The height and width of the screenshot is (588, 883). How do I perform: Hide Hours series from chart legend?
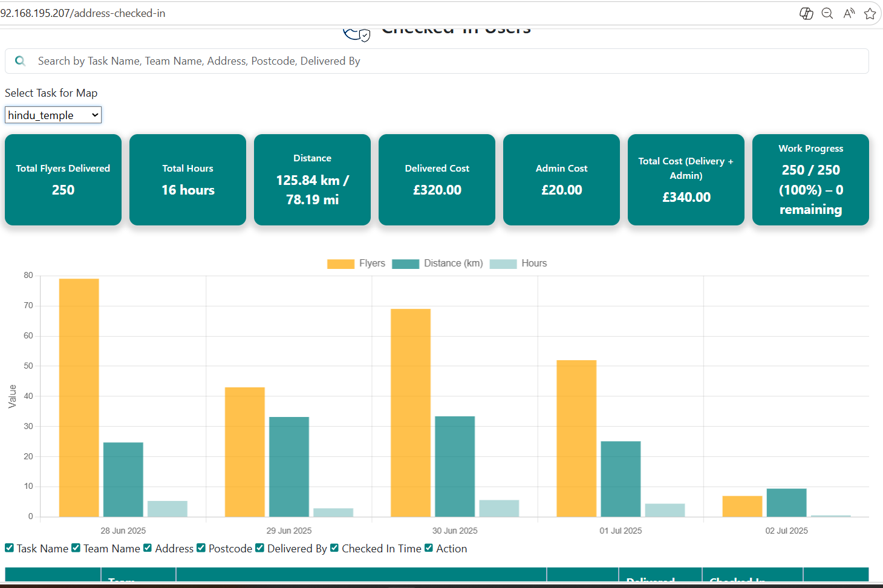pyautogui.click(x=503, y=263)
